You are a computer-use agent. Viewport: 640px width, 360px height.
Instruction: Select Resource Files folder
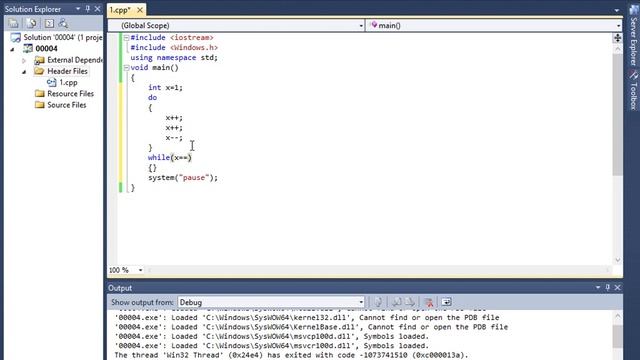tap(64, 93)
